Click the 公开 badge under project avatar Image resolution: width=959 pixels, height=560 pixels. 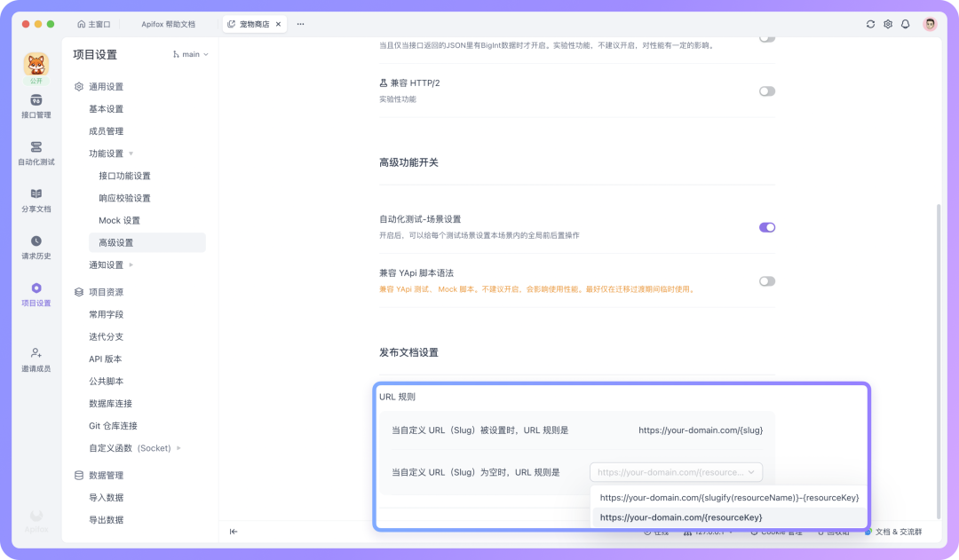[x=36, y=81]
